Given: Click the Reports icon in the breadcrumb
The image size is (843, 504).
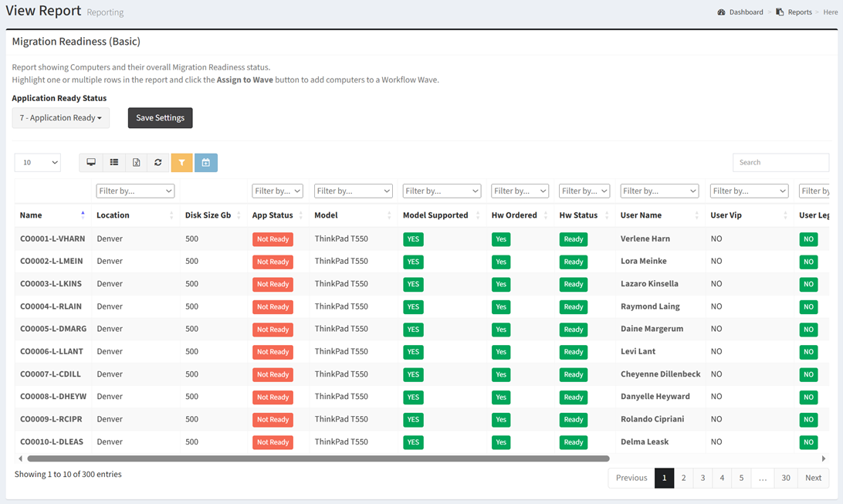Looking at the screenshot, I should coord(780,12).
